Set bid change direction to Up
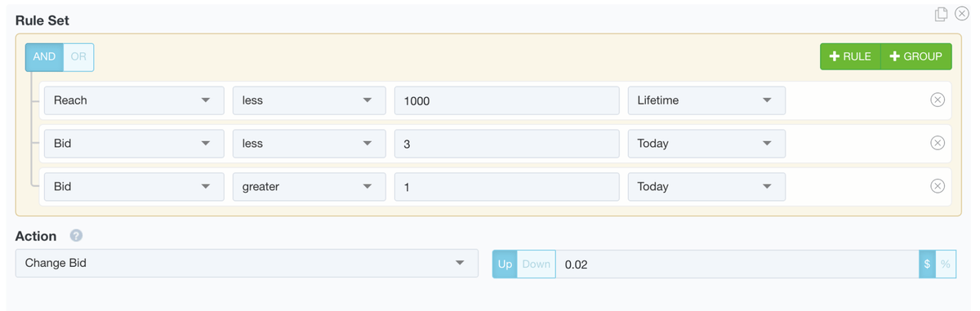The image size is (980, 311). coord(505,264)
